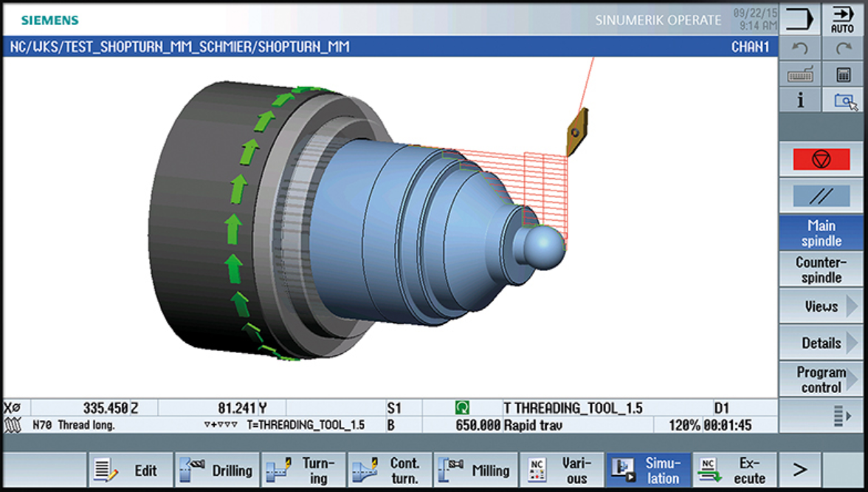Advance the horizontal softkey bar with >
868x492 pixels.
click(x=799, y=471)
